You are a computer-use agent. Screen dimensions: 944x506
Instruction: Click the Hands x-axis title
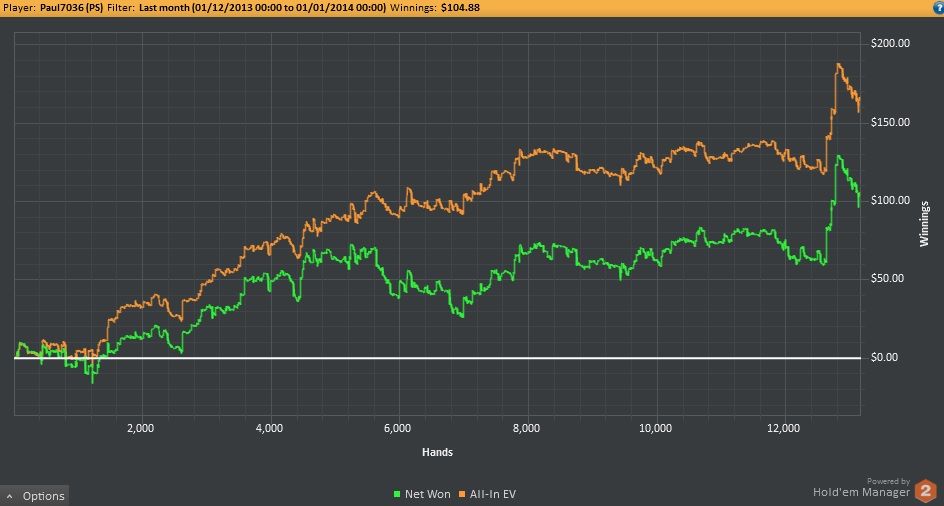(x=437, y=452)
